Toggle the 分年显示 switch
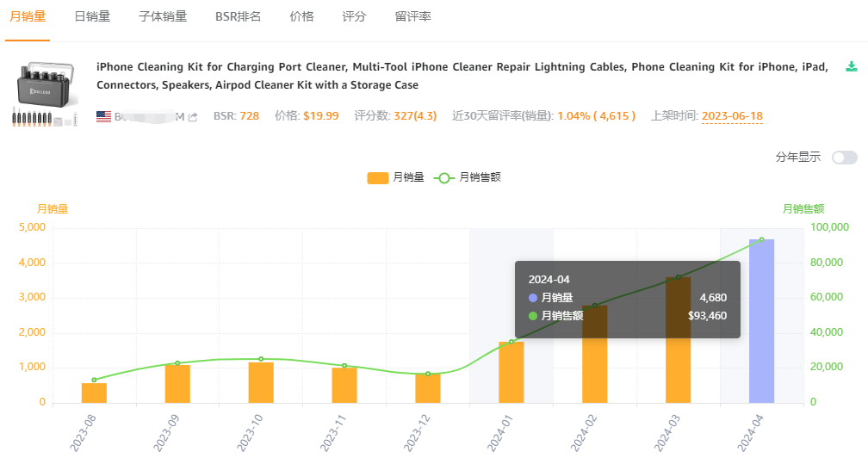Image resolution: width=868 pixels, height=458 pixels. [x=844, y=158]
